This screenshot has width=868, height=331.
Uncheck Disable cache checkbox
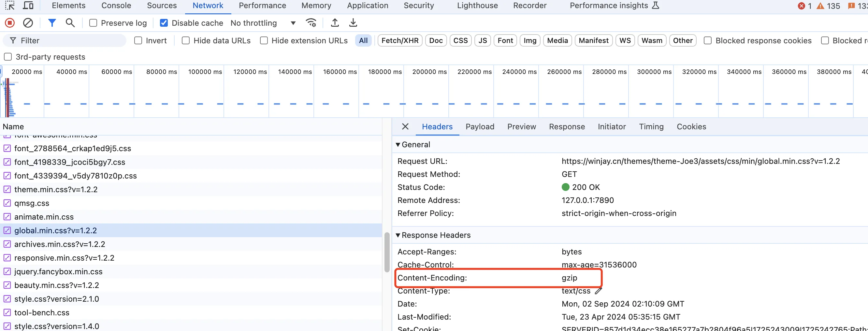coord(164,23)
